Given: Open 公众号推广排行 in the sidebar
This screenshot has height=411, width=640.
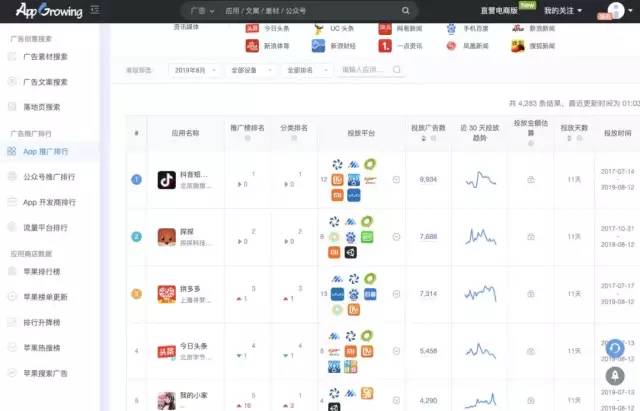Looking at the screenshot, I should point(49,177).
